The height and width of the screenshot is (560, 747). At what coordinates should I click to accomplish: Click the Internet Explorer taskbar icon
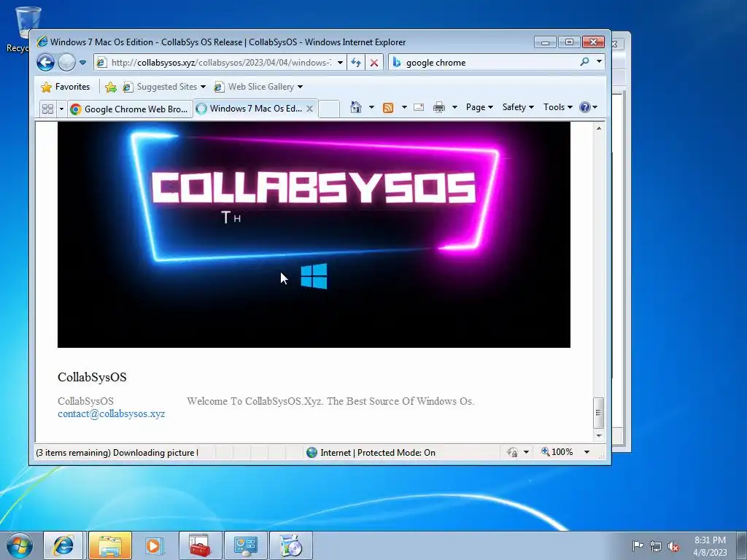tap(63, 545)
